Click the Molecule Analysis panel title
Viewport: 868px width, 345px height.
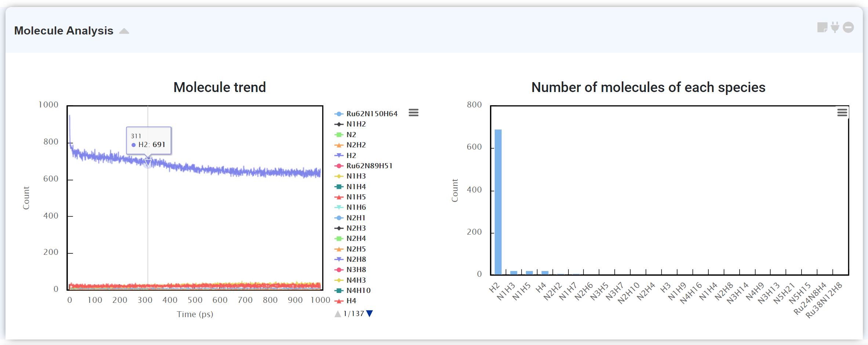tap(64, 31)
